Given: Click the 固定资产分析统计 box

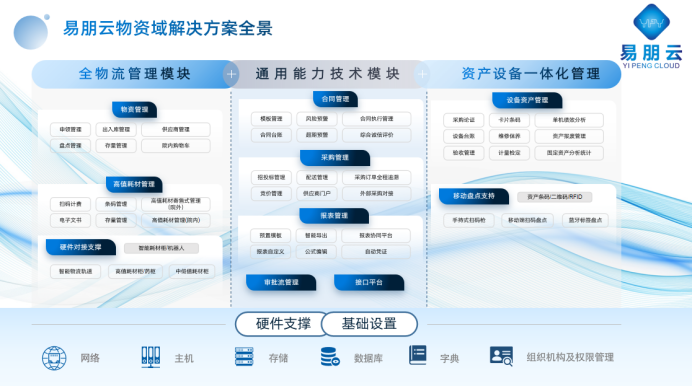Looking at the screenshot, I should pos(569,153).
